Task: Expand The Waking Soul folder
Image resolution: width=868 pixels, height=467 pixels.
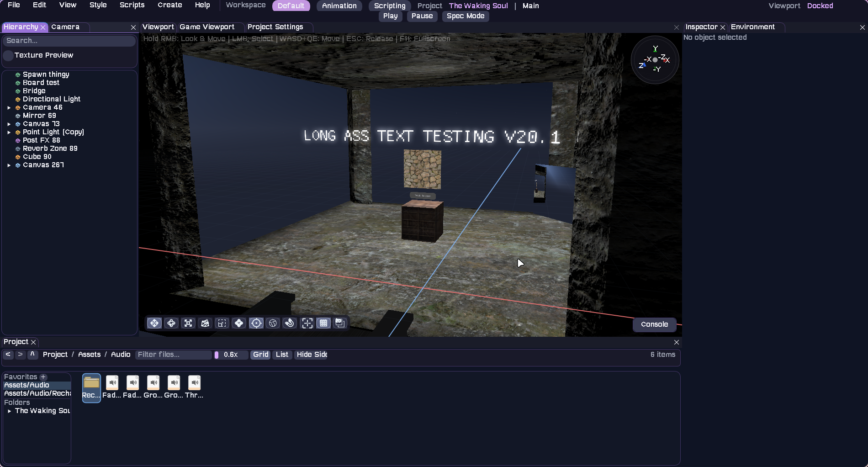Action: 8,411
